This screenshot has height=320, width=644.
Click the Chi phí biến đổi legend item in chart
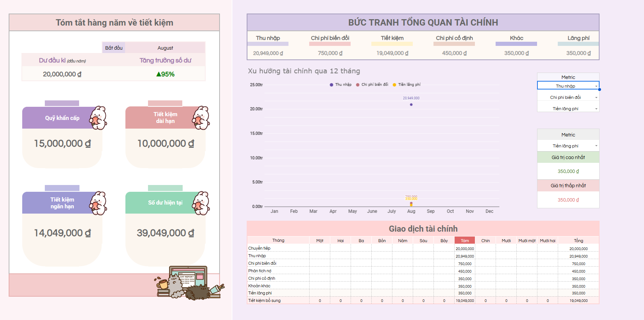[x=372, y=85]
